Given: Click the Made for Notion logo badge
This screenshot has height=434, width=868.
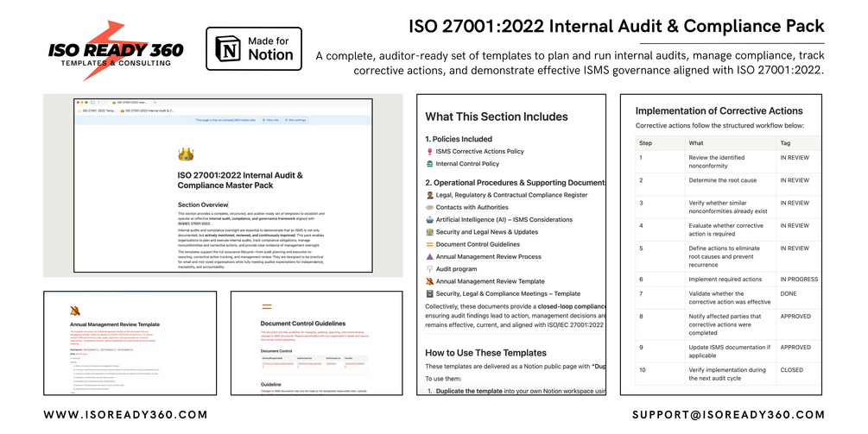Looking at the screenshot, I should pyautogui.click(x=254, y=48).
